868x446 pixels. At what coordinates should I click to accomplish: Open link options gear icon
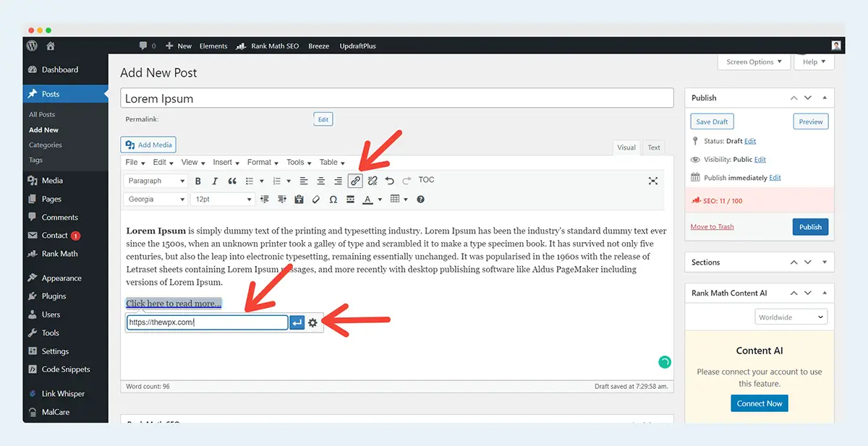coord(313,322)
